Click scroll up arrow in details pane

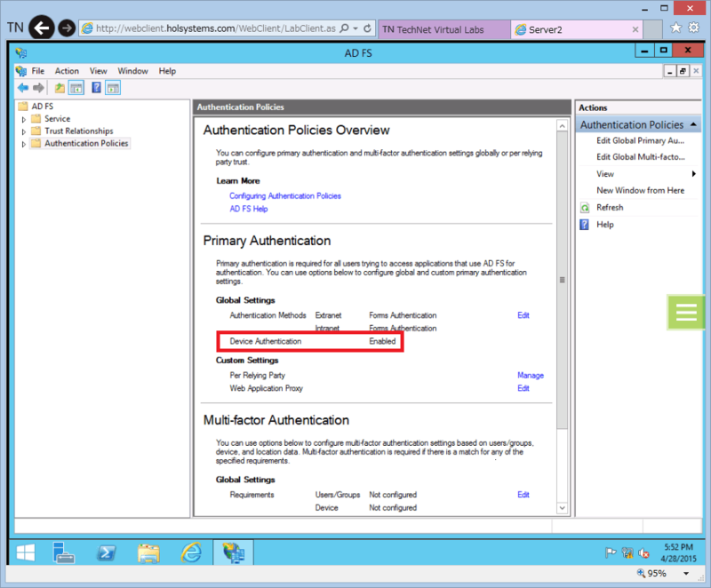(563, 126)
